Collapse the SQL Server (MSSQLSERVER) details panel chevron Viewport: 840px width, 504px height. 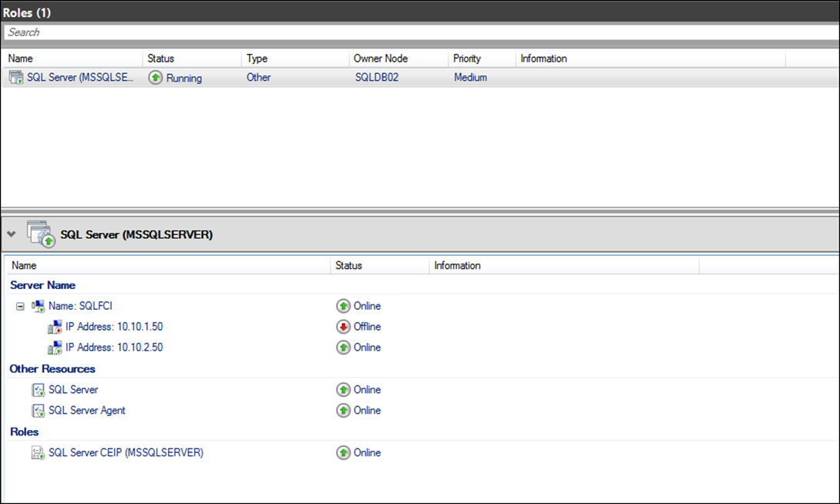coord(12,234)
